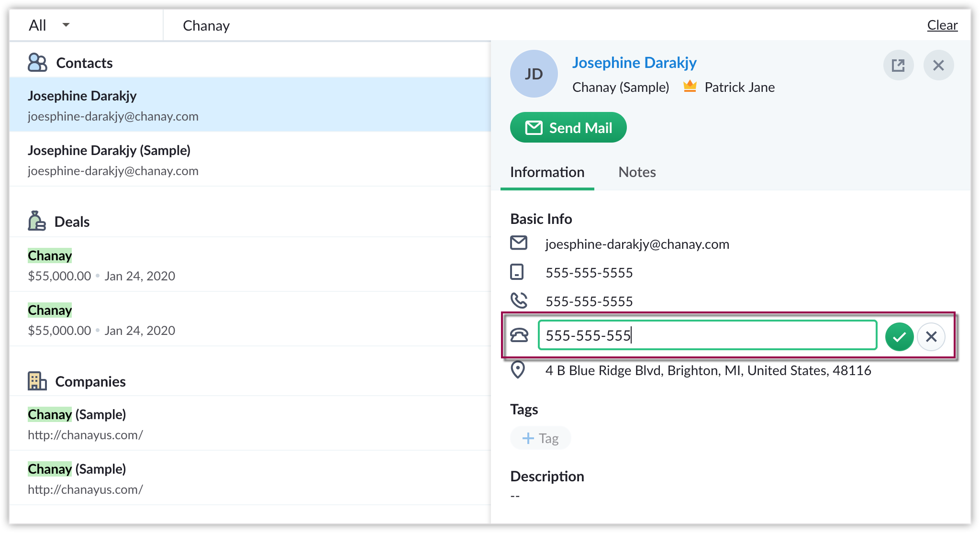Open contact in new window icon
Viewport: 980px width, 533px height.
tap(898, 65)
